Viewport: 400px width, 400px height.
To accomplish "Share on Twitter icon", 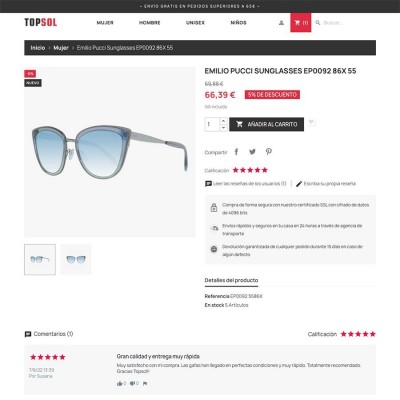I will pyautogui.click(x=252, y=152).
